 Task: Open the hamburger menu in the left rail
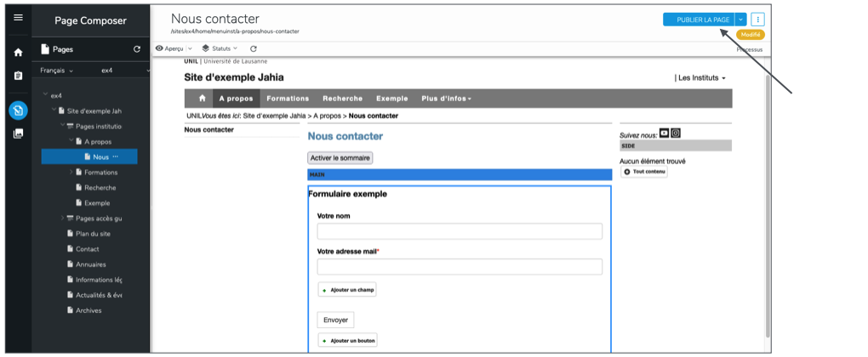(x=18, y=18)
